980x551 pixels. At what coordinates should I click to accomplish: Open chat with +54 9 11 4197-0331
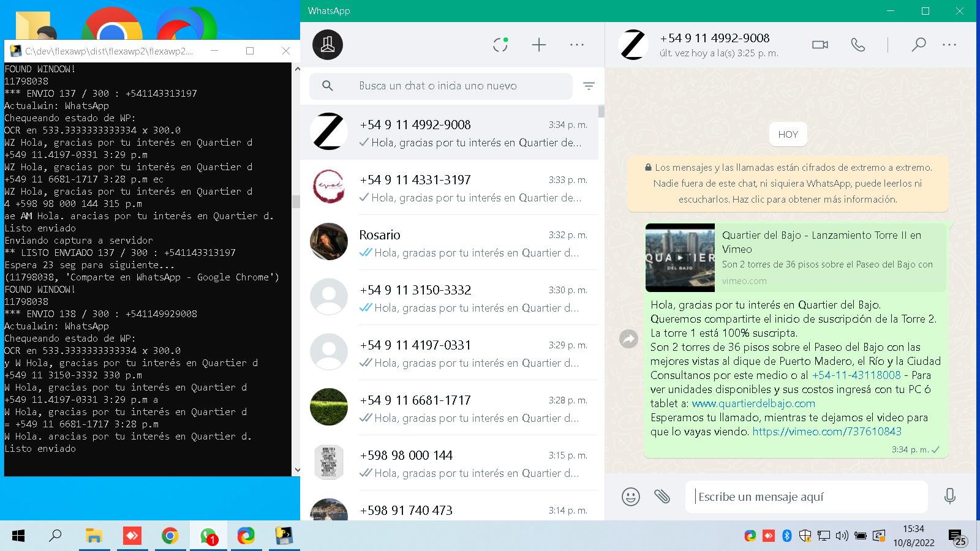449,353
